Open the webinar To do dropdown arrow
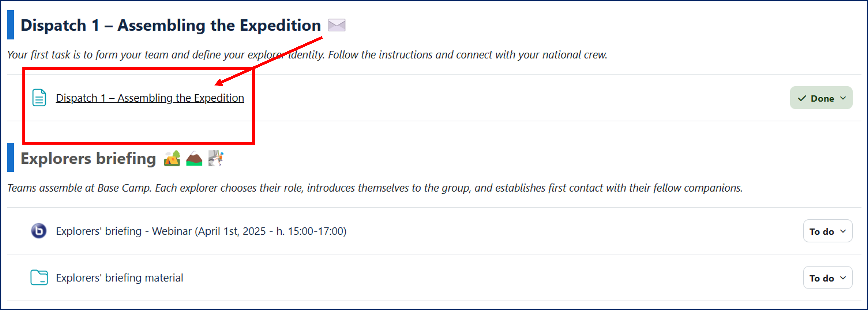Image resolution: width=868 pixels, height=310 pixels. 843,231
